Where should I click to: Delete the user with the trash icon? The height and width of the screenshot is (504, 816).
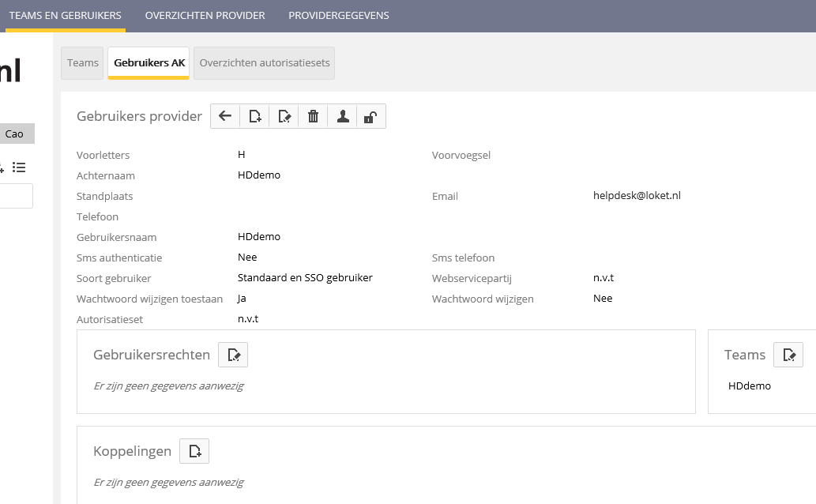click(x=314, y=116)
